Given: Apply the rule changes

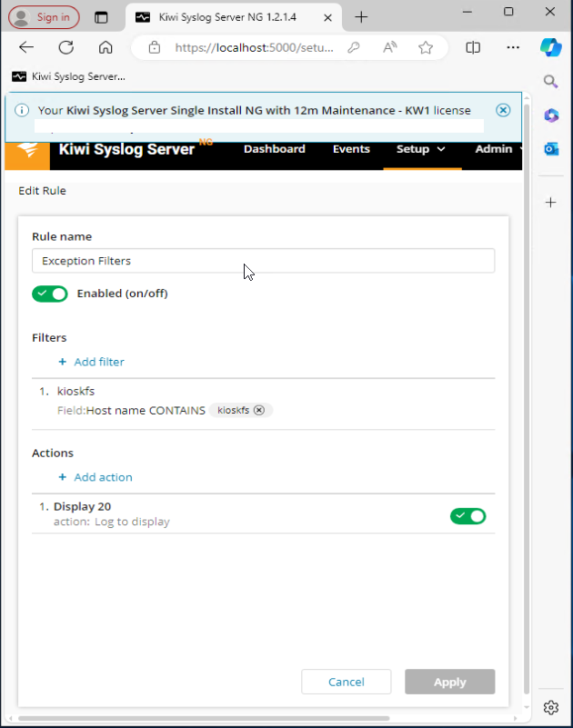Looking at the screenshot, I should 449,682.
